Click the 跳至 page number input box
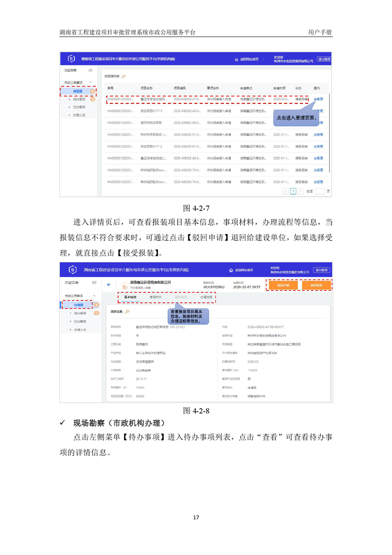Image resolution: width=392 pixels, height=555 pixels. click(319, 191)
